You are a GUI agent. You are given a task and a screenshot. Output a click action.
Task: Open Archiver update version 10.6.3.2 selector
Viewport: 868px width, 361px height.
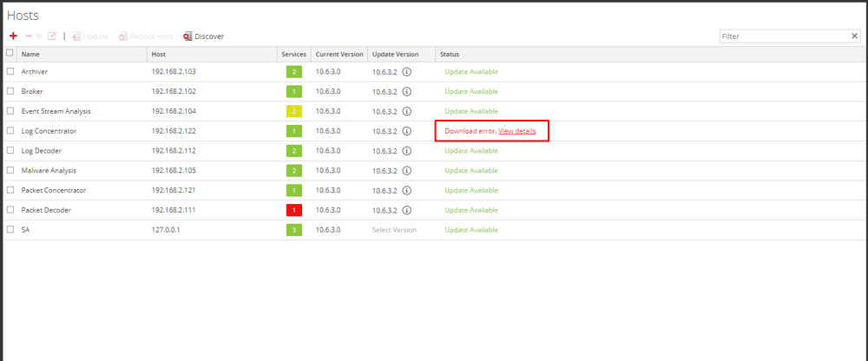coord(385,71)
